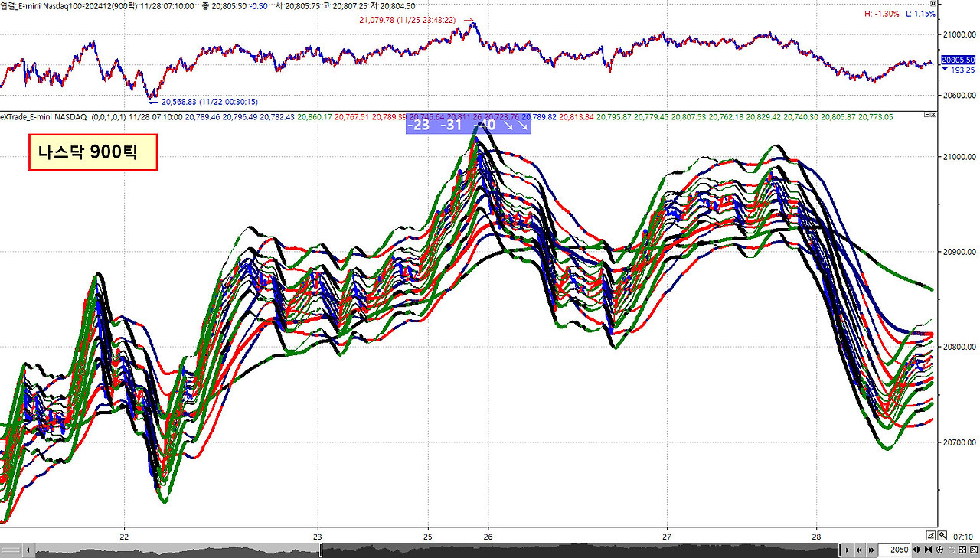Click the -0.50 change value in header
The height and width of the screenshot is (558, 980).
click(x=258, y=5)
